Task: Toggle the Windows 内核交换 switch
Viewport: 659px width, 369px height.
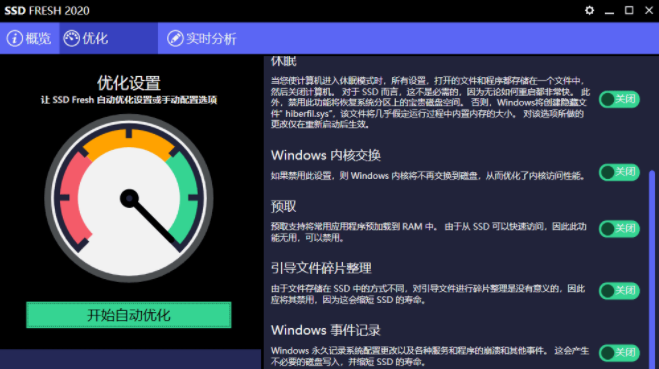Action: 619,172
